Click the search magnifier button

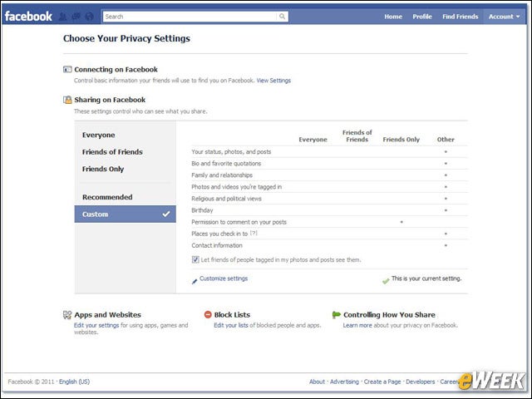tap(282, 17)
